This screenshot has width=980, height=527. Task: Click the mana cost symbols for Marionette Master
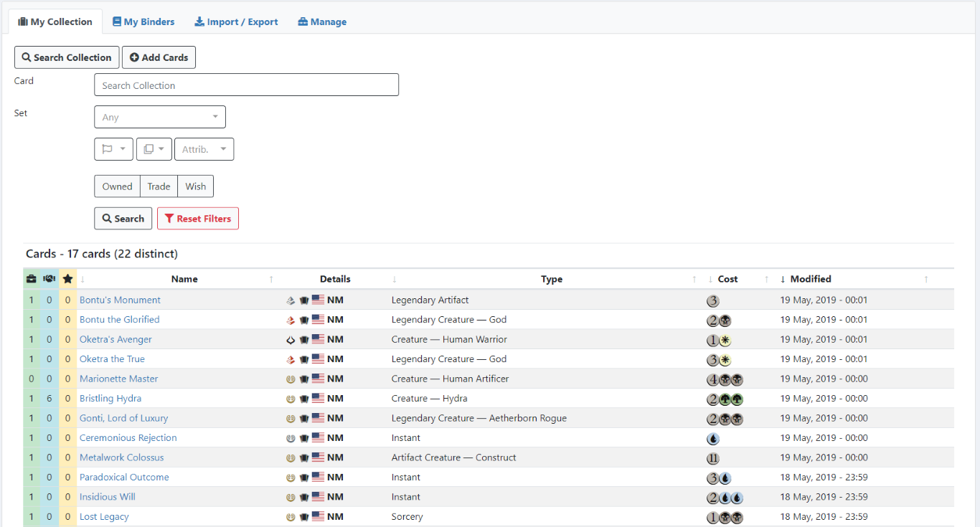click(724, 379)
